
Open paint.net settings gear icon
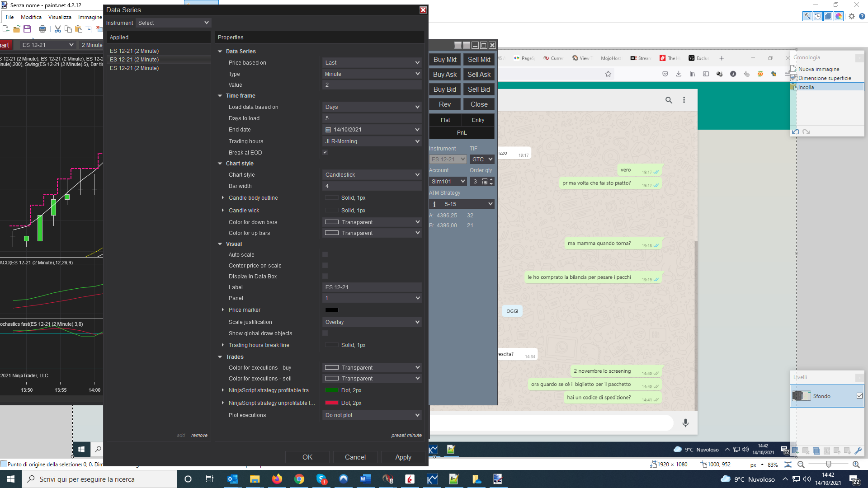coord(852,16)
